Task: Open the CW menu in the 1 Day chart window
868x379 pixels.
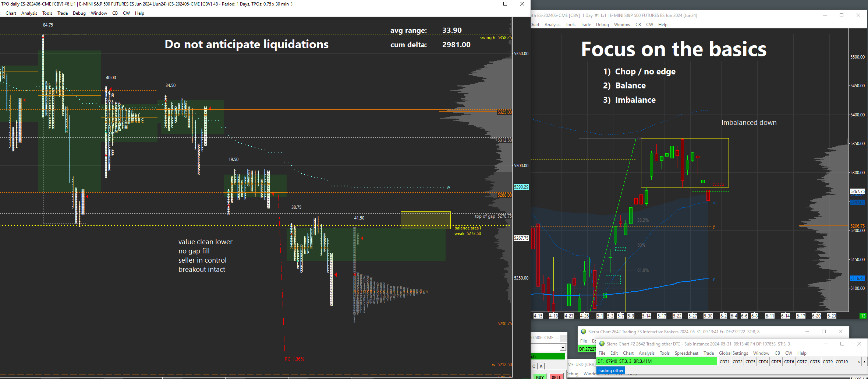Action: click(x=649, y=25)
